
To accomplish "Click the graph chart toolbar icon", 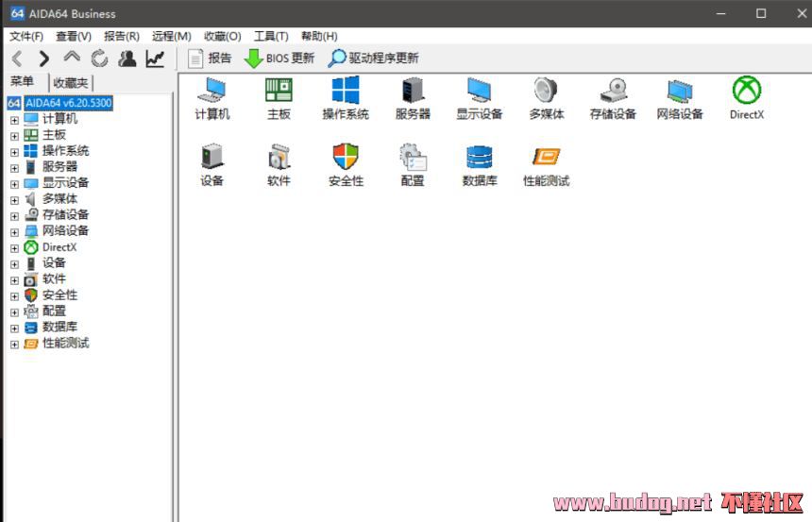I will tap(155, 59).
